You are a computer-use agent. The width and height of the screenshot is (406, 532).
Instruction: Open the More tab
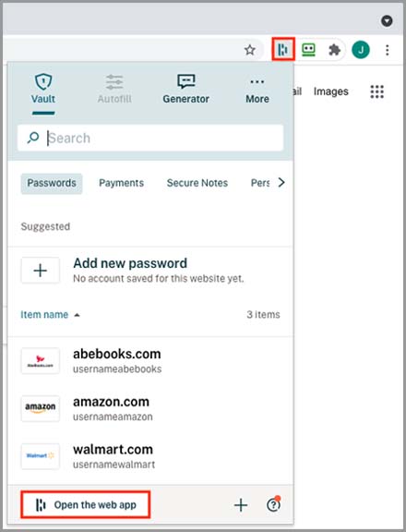pyautogui.click(x=257, y=91)
